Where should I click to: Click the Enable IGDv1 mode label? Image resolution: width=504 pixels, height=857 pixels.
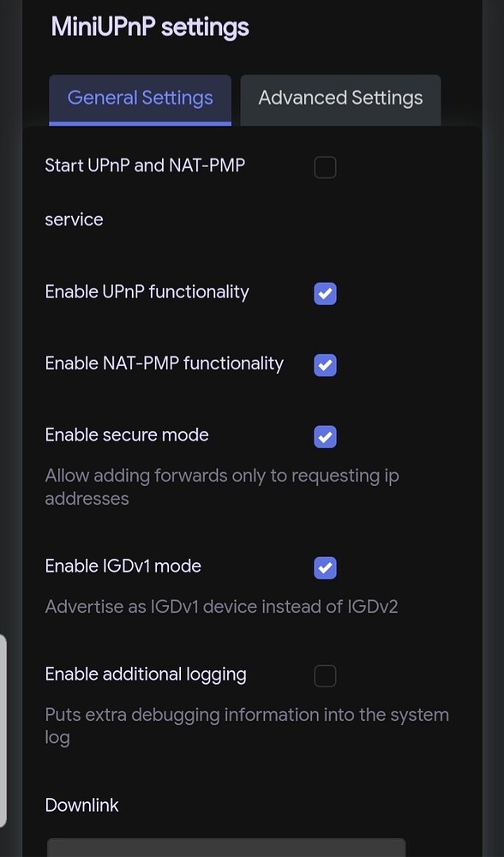click(x=123, y=566)
